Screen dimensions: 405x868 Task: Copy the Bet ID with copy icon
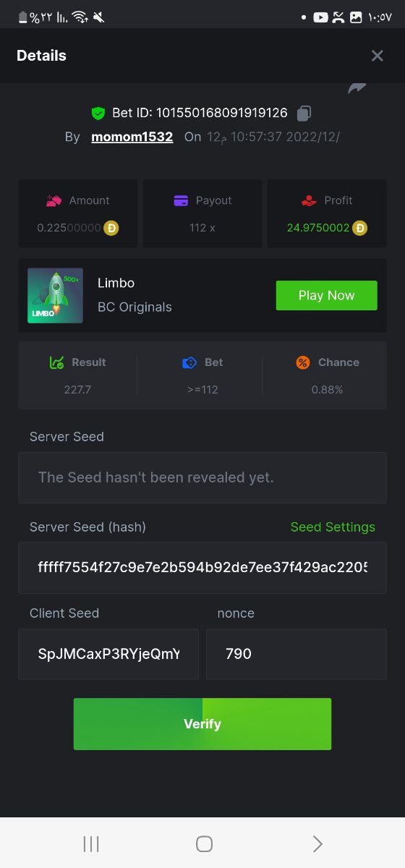[304, 113]
